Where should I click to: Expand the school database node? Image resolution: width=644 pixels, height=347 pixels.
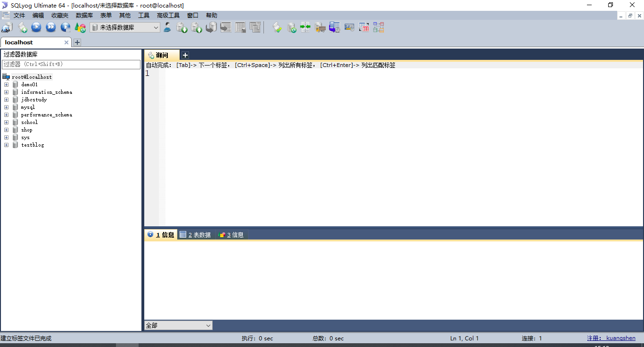click(6, 122)
